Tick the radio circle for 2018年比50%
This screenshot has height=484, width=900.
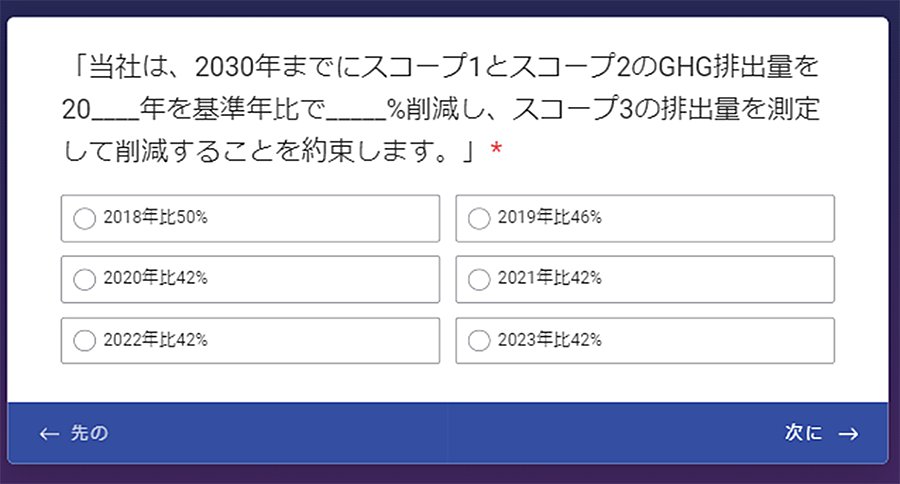[85, 218]
